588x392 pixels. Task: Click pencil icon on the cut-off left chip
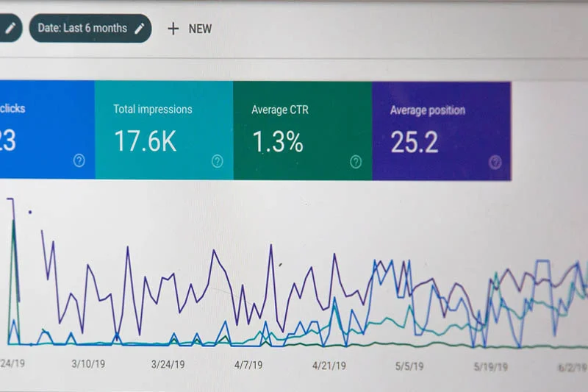10,28
